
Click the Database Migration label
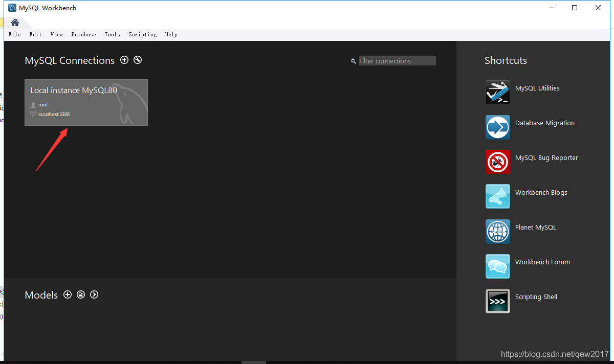(x=545, y=123)
